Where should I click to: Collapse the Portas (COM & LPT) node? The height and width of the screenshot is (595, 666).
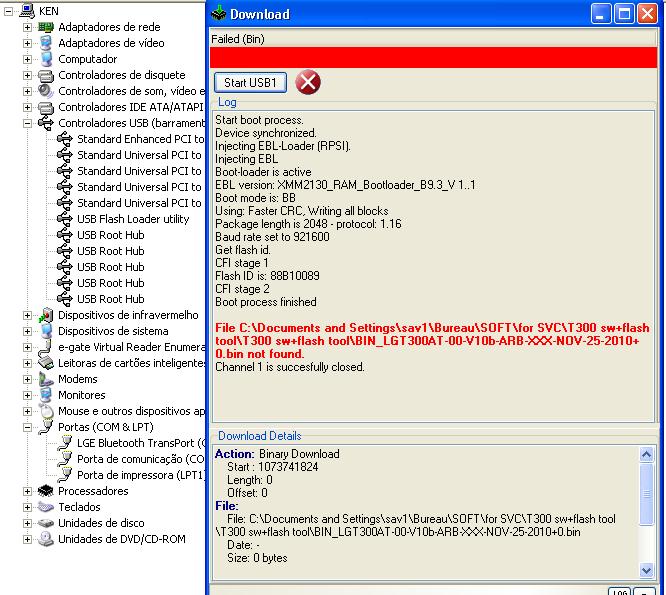click(x=28, y=427)
